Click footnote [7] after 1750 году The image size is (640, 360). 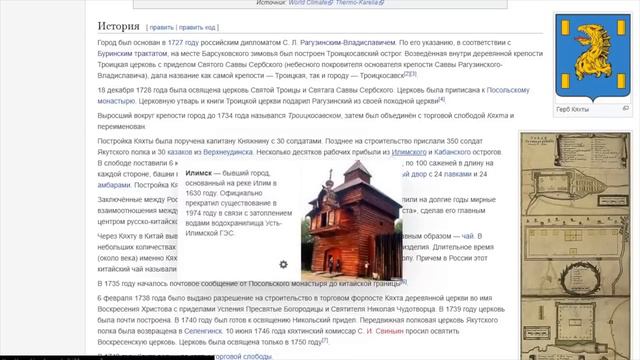point(324,340)
